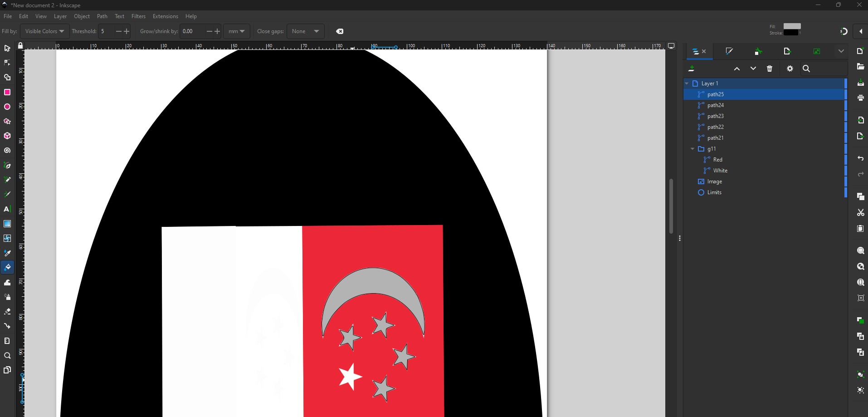Select the Zoom tool
The width and height of the screenshot is (868, 417).
pos(7,356)
